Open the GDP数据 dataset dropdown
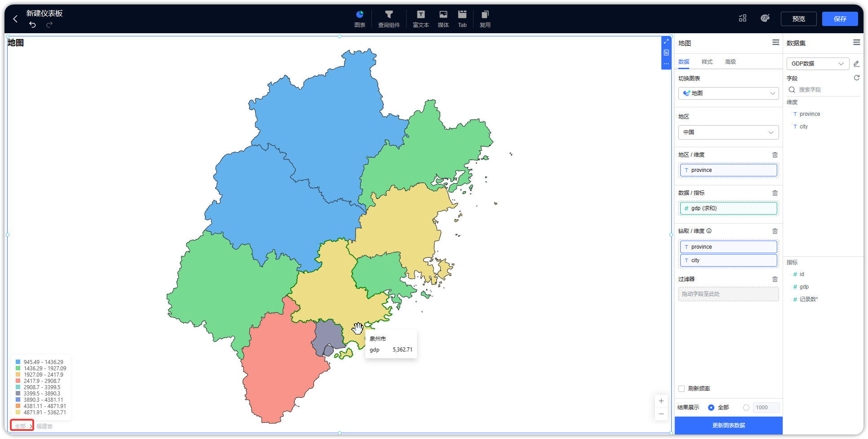868x439 pixels. coord(818,64)
